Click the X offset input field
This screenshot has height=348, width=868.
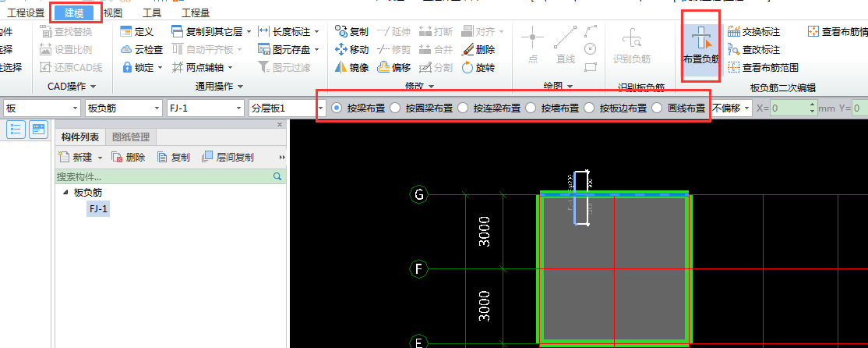(x=789, y=108)
